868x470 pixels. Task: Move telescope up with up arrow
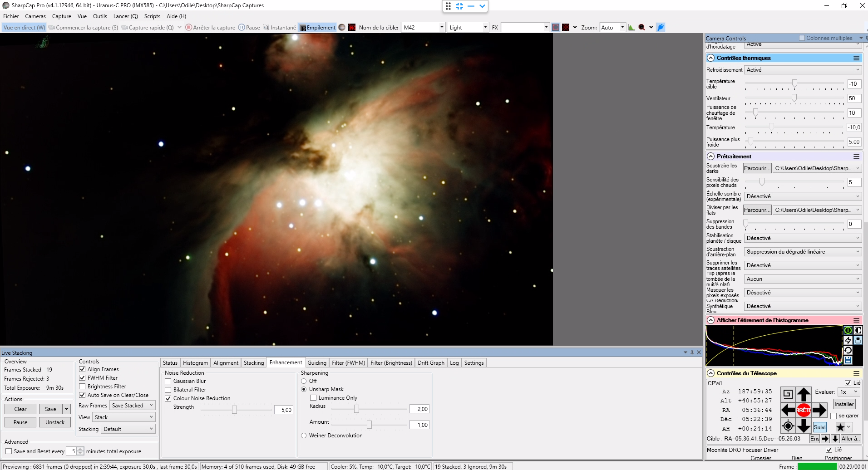804,394
